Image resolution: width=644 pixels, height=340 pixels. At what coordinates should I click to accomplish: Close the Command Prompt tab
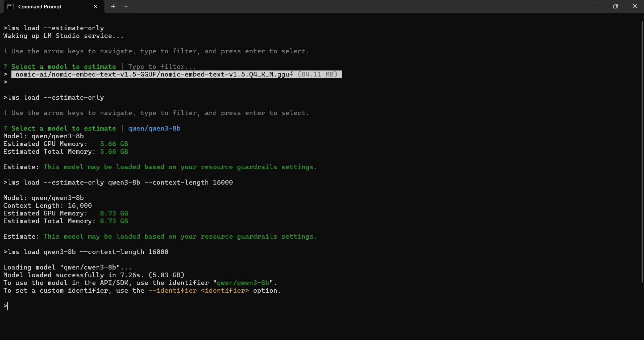95,6
